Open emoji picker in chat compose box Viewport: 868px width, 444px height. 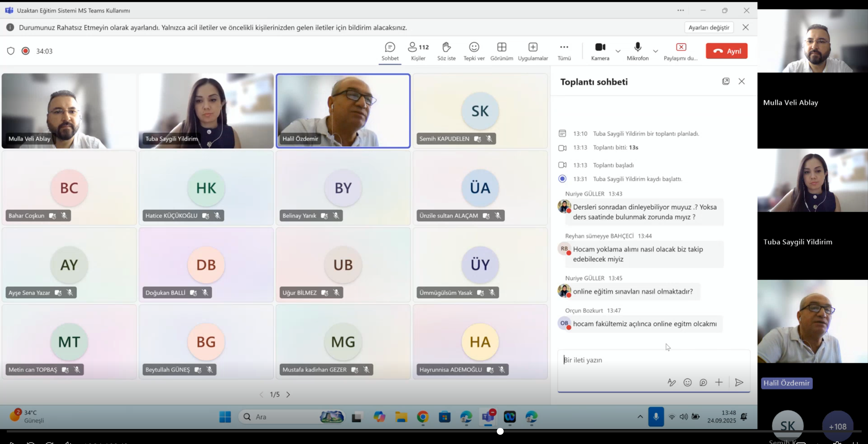687,382
